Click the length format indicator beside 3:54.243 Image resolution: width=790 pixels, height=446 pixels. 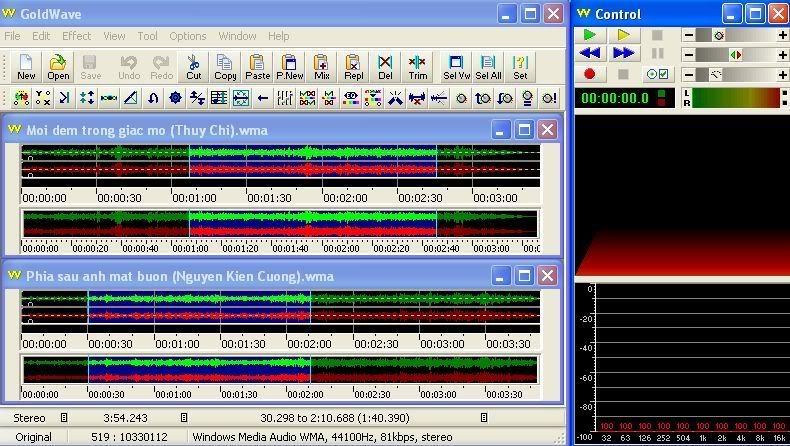click(184, 418)
